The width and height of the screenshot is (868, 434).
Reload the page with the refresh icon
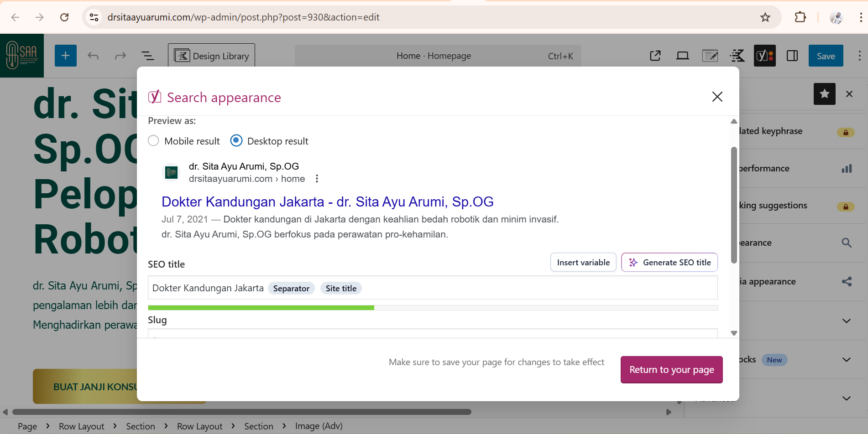click(64, 17)
